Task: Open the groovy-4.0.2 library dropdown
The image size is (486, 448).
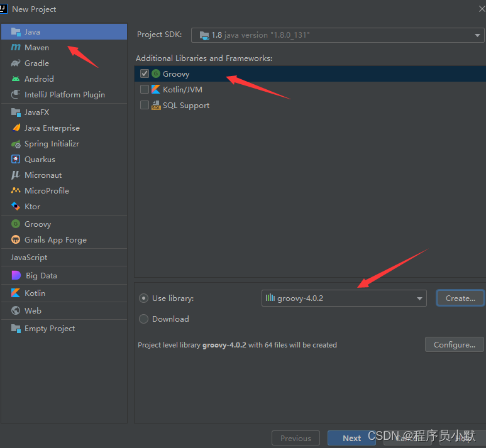Action: click(344, 298)
